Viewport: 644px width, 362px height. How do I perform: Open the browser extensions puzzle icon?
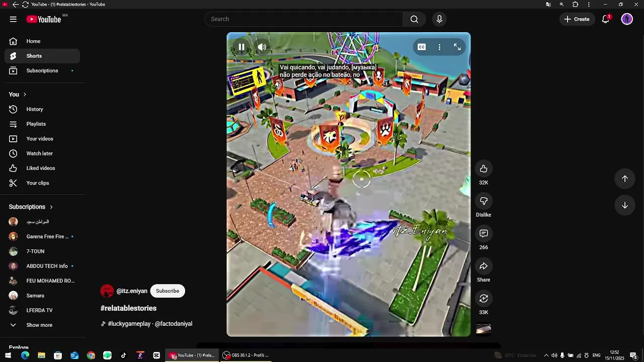576,5
